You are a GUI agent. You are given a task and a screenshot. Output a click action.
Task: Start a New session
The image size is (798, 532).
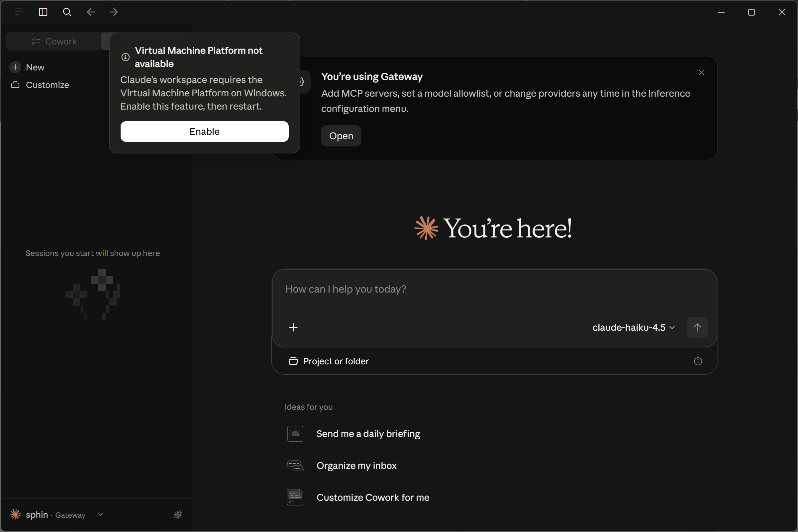tap(35, 67)
